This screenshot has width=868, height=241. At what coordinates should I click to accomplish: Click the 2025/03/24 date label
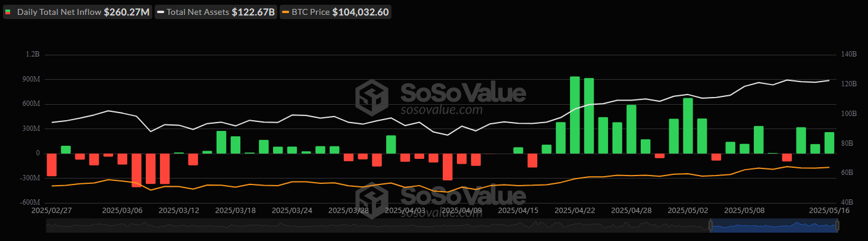coord(292,211)
